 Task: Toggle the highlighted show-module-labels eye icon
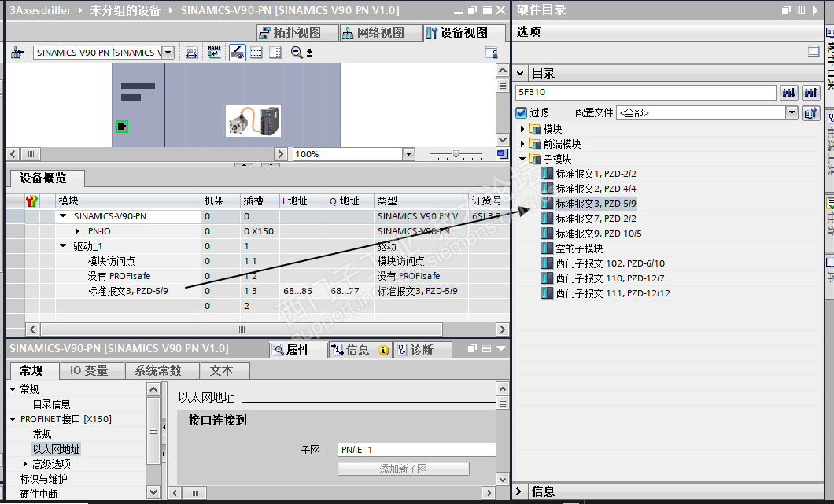[238, 52]
